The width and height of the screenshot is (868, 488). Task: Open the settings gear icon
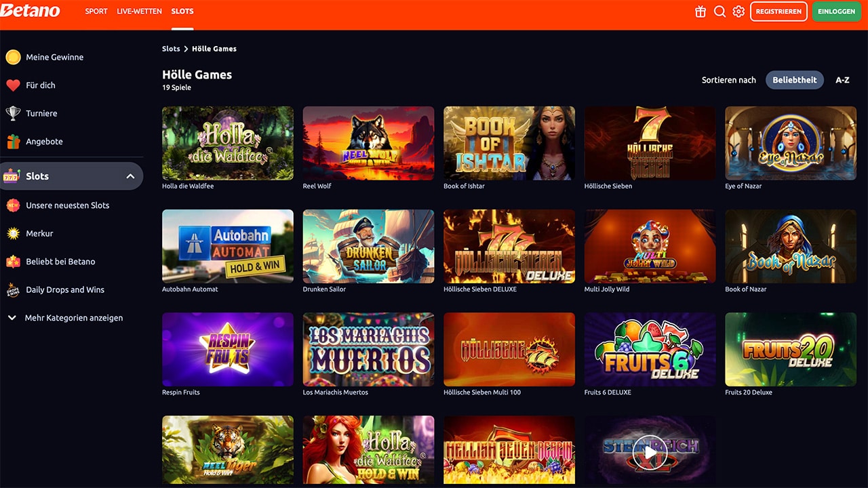click(738, 12)
